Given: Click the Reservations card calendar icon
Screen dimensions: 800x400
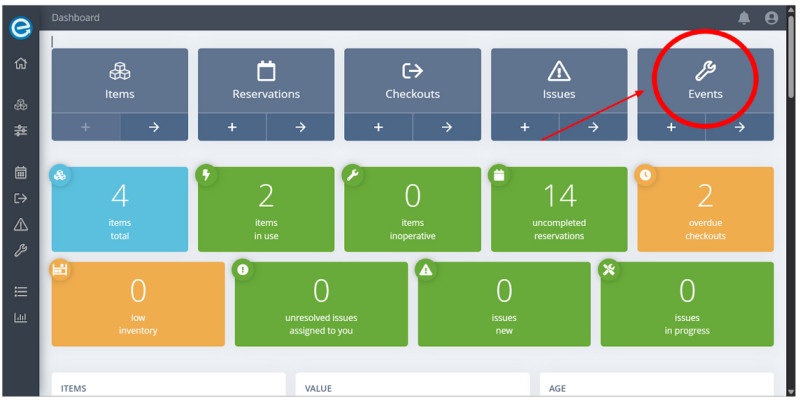Looking at the screenshot, I should tap(266, 71).
